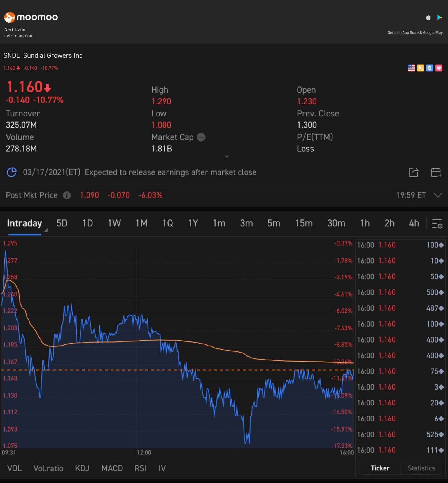Viewport: 448px width, 483px height.
Task: Click the SNDL Sundial Growers Inc title
Action: 43,55
